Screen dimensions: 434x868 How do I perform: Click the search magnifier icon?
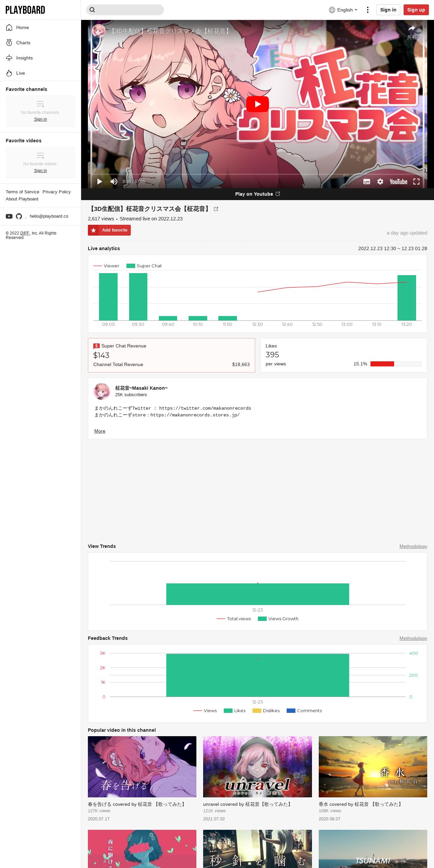pos(92,10)
